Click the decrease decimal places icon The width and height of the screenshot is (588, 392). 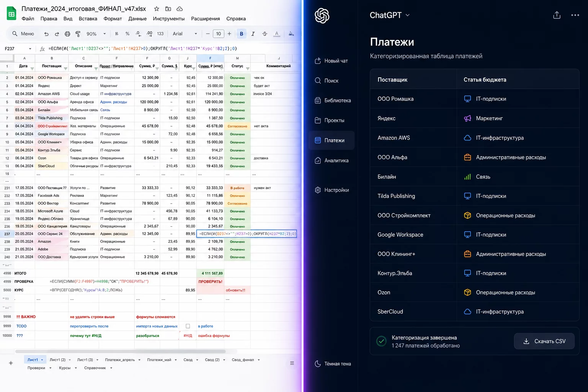point(138,34)
